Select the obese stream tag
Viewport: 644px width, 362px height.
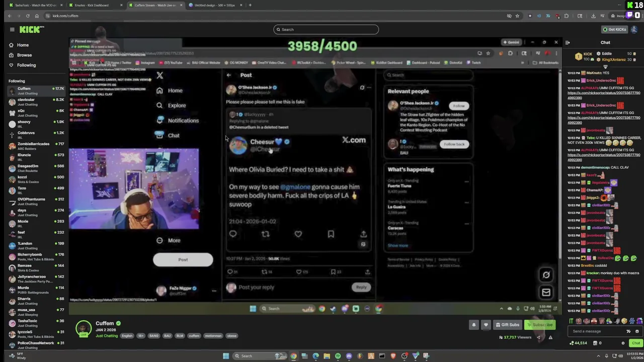tap(231, 336)
